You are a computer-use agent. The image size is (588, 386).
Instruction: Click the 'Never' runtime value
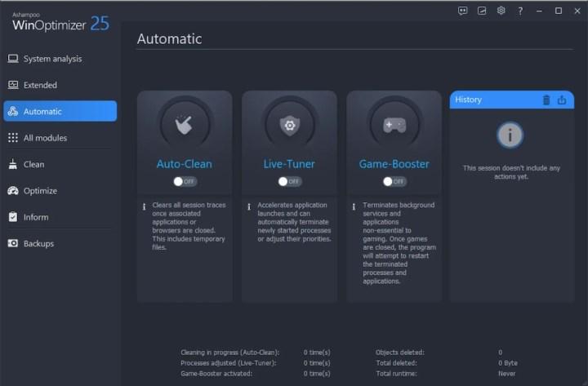506,373
